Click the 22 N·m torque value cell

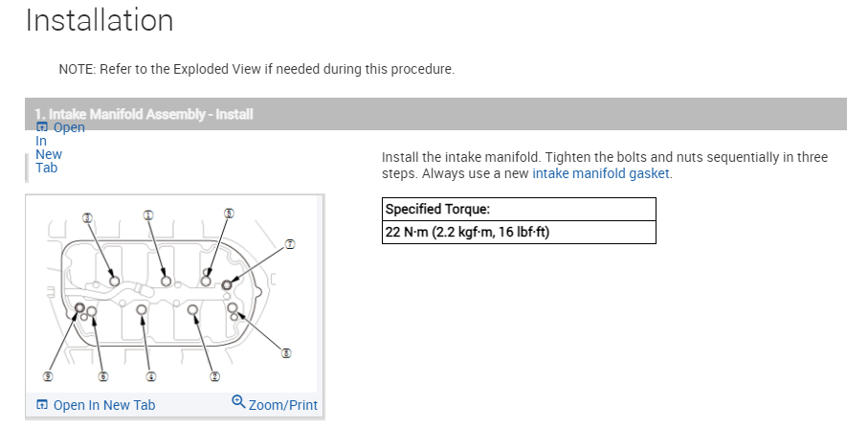519,233
